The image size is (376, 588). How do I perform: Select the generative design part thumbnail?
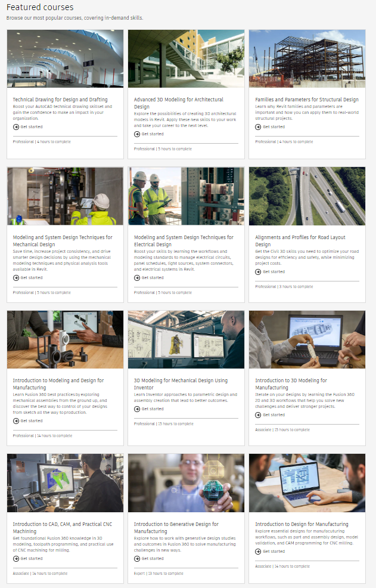point(186,483)
